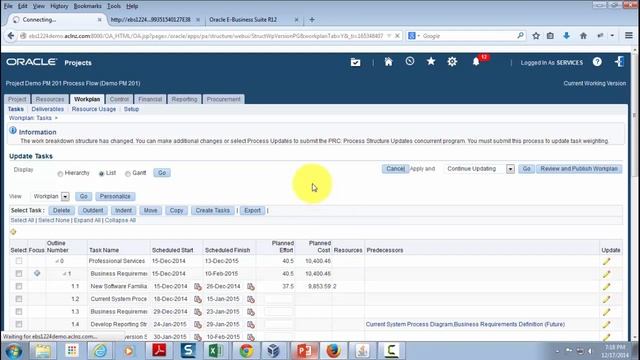Click focus icon on outline 1 row
This screenshot has height=360, width=640.
tap(37, 273)
